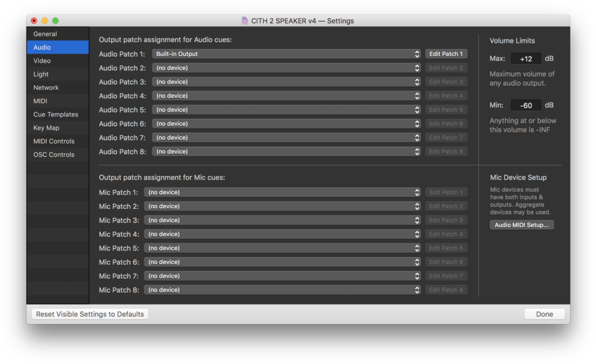Go to the Network settings tab
This screenshot has height=364, width=596.
tap(46, 88)
